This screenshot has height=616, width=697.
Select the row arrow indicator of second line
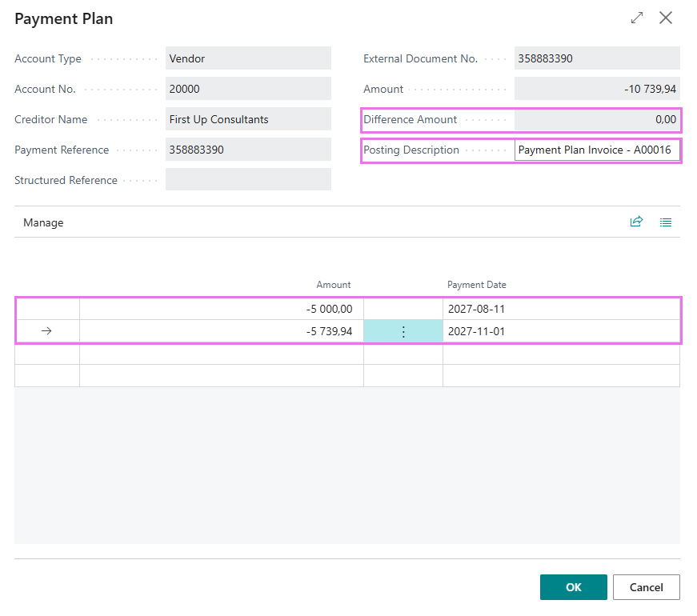coord(46,331)
